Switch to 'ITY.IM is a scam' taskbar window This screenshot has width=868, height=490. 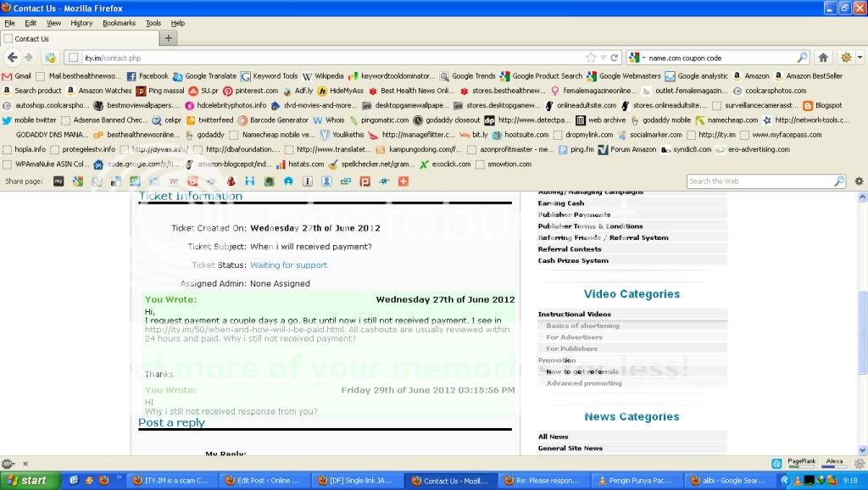click(x=171, y=481)
